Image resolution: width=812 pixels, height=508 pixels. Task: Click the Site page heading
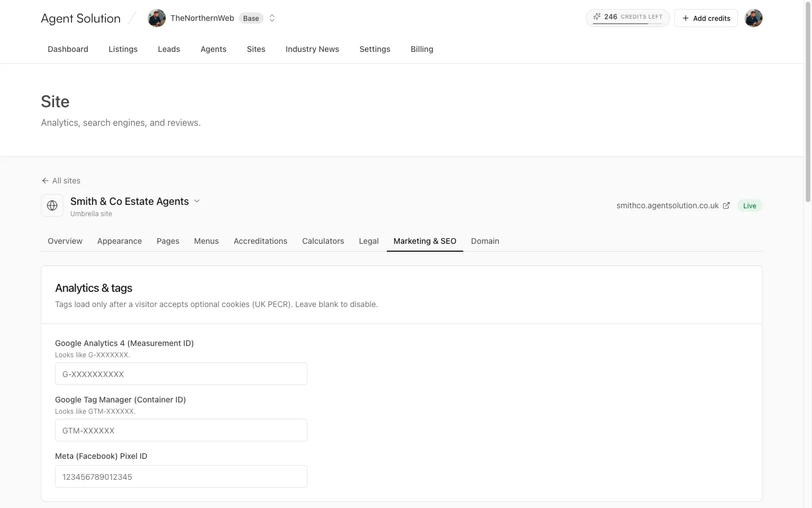click(x=55, y=102)
